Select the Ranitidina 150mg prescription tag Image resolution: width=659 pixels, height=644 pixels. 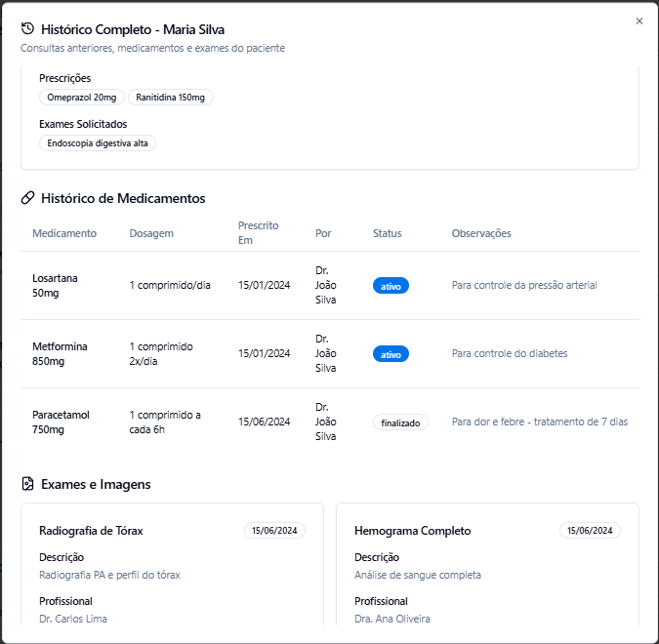171,98
